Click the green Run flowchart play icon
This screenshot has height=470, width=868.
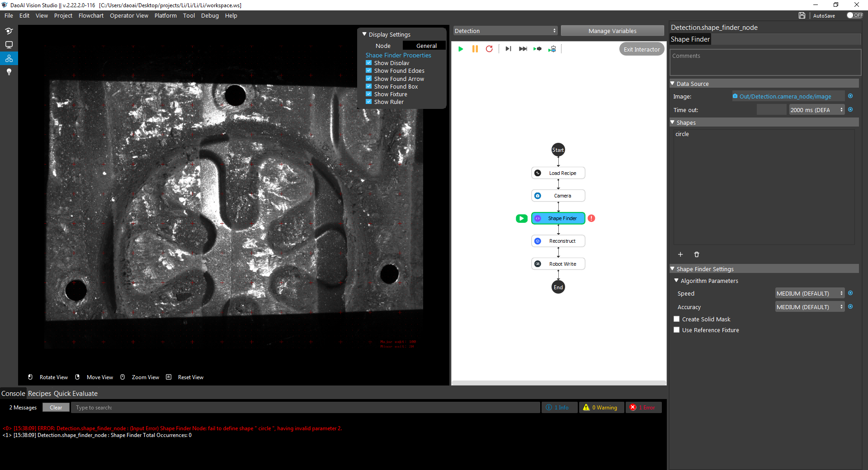461,49
